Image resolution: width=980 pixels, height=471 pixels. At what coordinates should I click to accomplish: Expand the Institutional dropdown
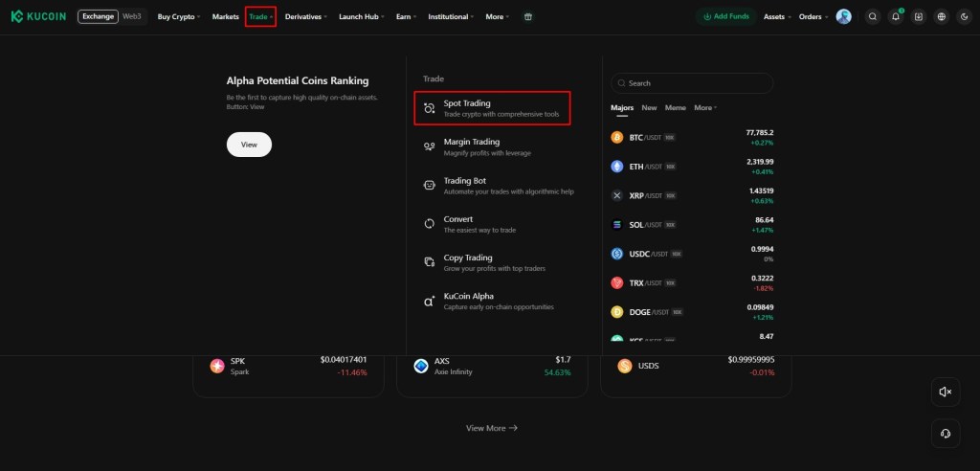click(451, 17)
